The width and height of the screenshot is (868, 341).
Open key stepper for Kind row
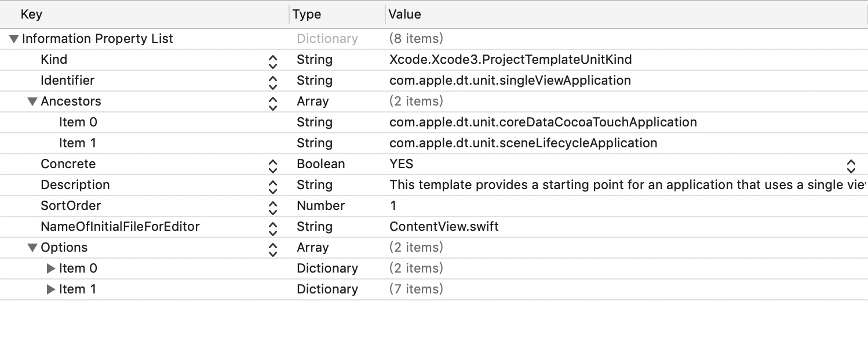tap(273, 60)
